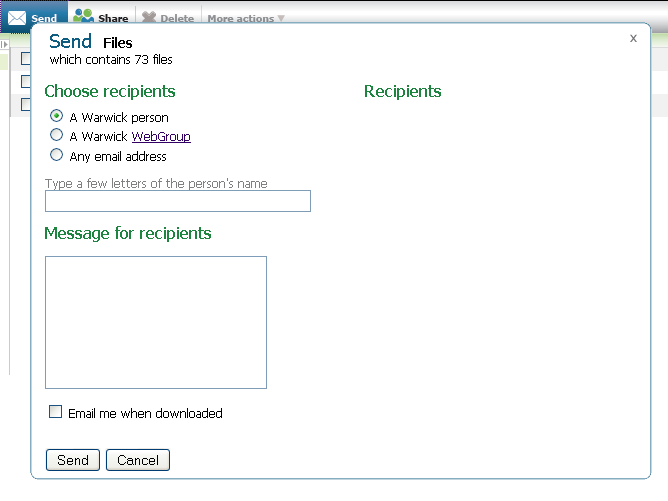Click the Send envelope icon in toolbar
This screenshot has width=668, height=501.
(x=17, y=18)
